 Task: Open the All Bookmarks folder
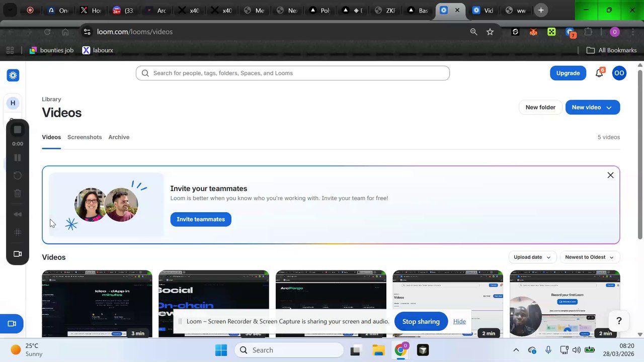(611, 50)
